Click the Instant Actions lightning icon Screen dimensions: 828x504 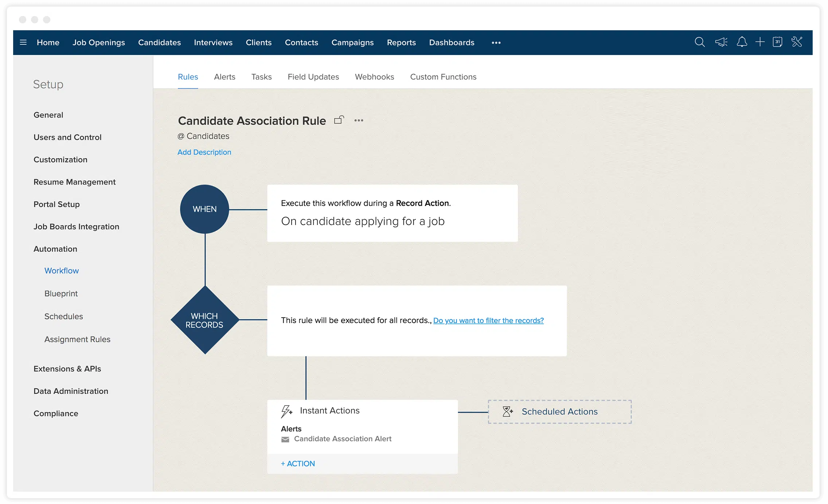tap(286, 411)
